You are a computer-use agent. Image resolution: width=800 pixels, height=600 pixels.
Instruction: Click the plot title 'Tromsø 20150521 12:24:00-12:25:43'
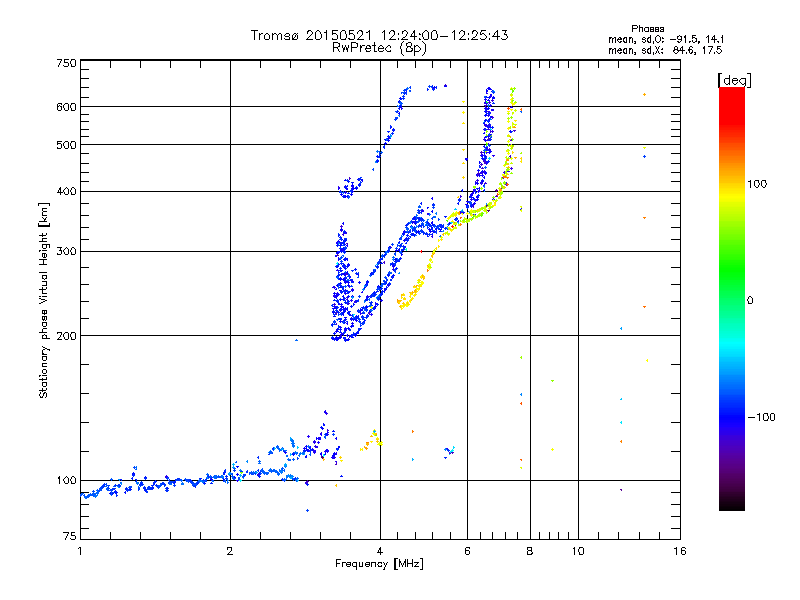(379, 35)
